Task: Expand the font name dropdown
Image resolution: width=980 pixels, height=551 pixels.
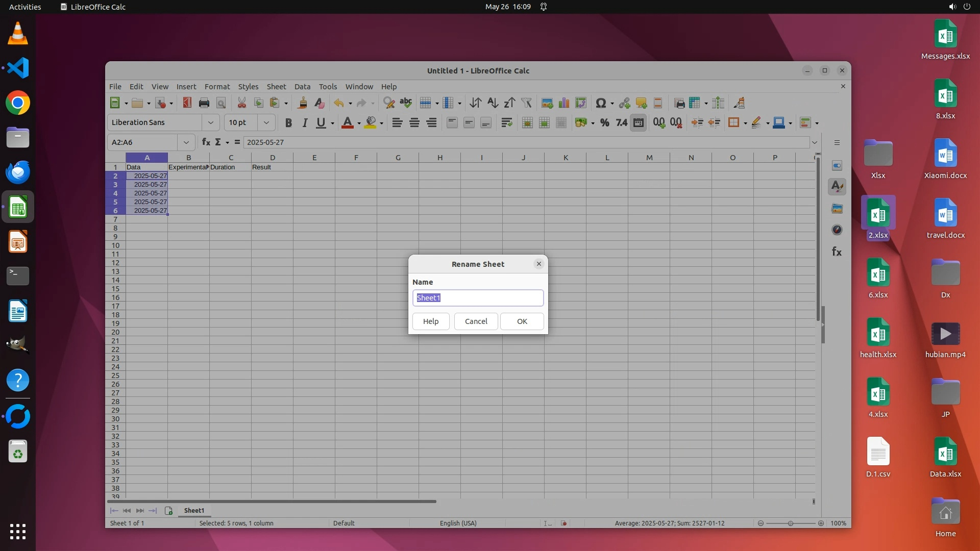Action: 210,122
